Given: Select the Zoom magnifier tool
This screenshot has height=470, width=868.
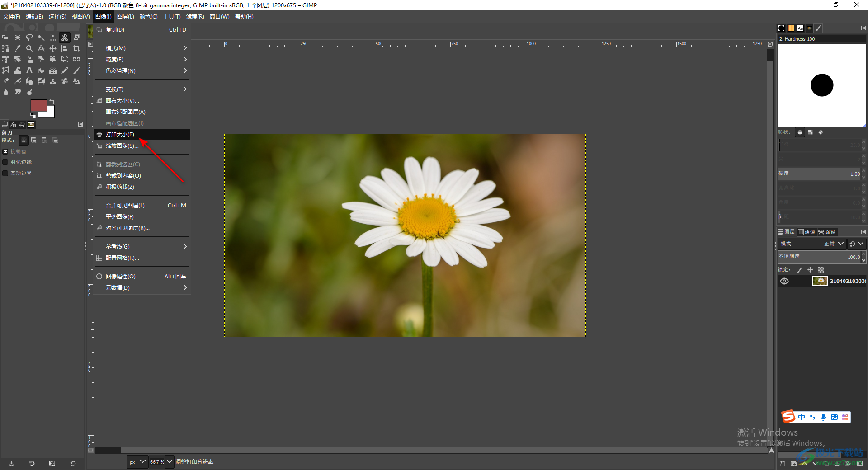Looking at the screenshot, I should [x=29, y=48].
